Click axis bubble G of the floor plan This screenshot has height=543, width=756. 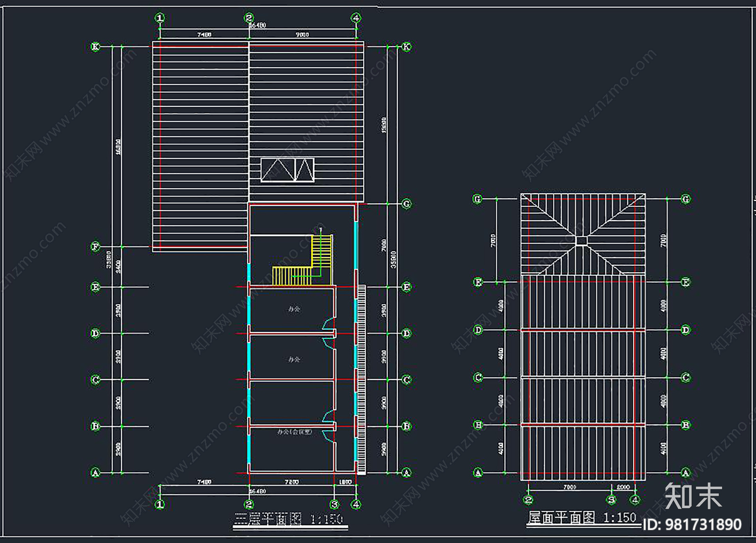pos(406,204)
